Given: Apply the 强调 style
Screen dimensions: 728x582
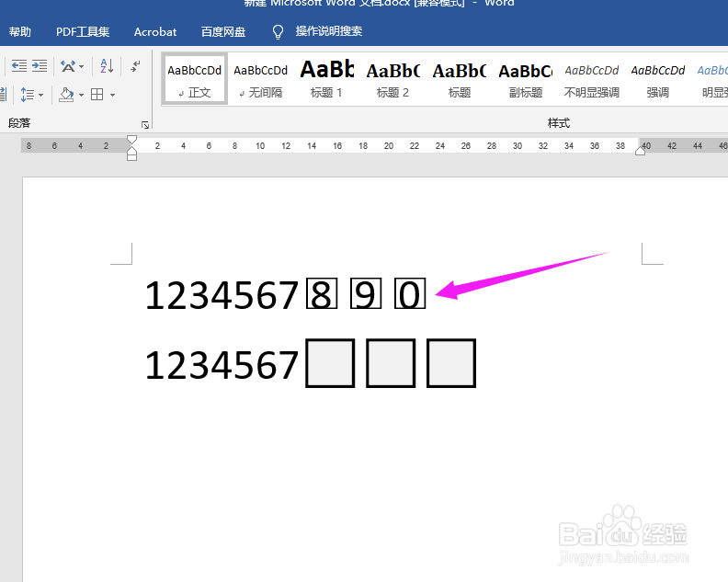Looking at the screenshot, I should point(658,79).
